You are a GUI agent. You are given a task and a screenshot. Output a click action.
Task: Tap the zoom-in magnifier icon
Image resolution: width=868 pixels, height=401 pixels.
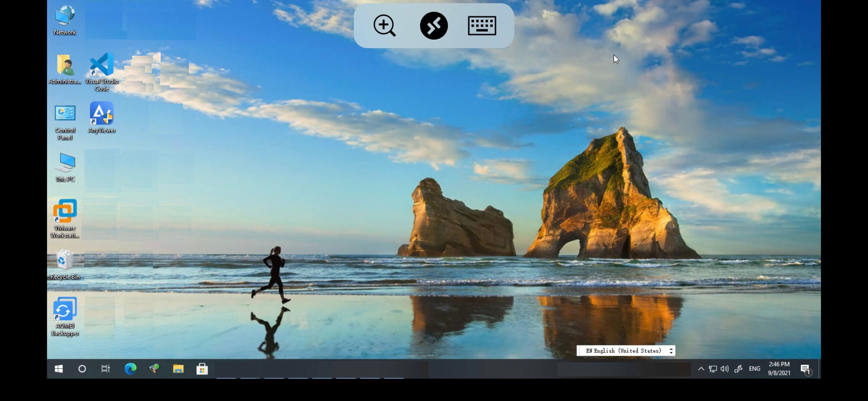[x=384, y=26]
